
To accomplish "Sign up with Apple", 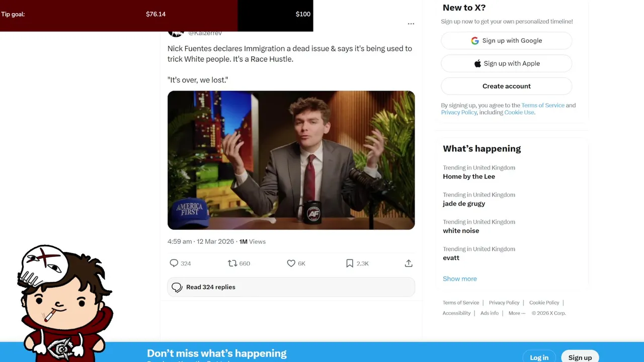I will pos(507,63).
